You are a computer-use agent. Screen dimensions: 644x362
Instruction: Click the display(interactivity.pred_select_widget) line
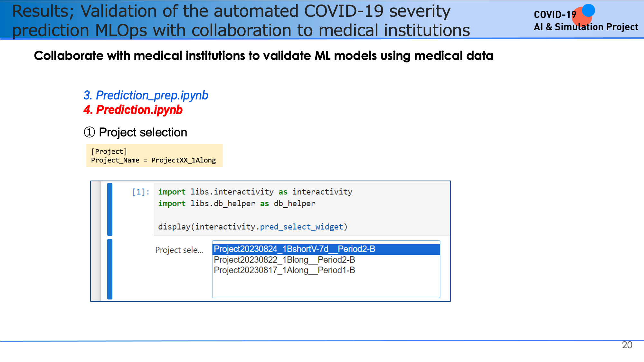point(252,227)
